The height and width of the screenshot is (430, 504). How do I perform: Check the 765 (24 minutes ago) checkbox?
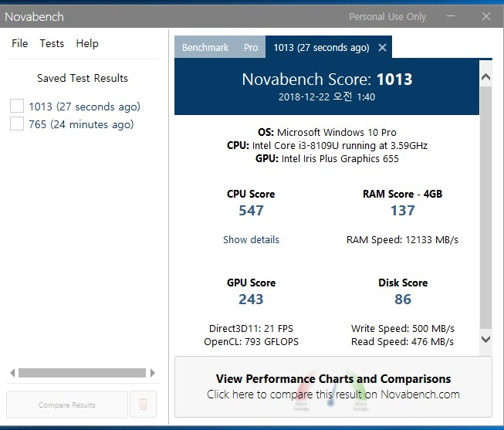tap(17, 124)
